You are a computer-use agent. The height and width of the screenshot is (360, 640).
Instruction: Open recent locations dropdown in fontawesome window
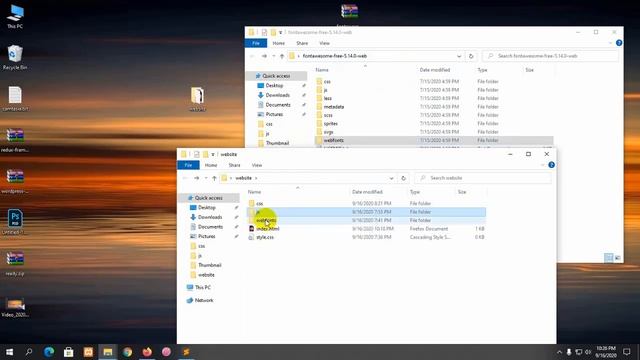(273, 56)
